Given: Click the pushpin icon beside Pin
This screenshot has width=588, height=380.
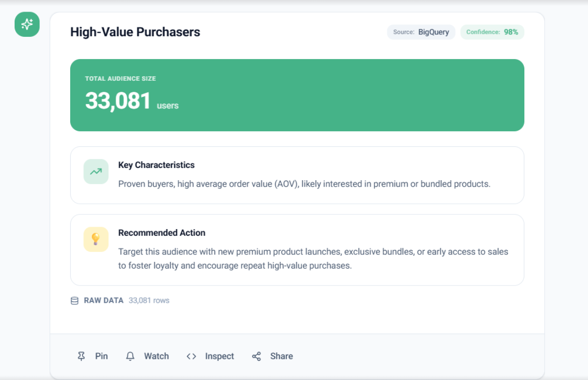Looking at the screenshot, I should (x=81, y=356).
